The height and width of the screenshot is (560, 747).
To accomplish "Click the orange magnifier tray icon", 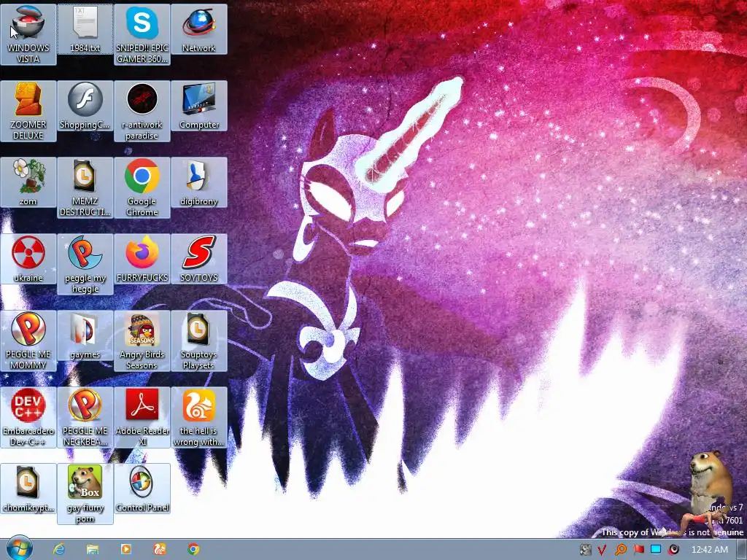I will [x=620, y=550].
